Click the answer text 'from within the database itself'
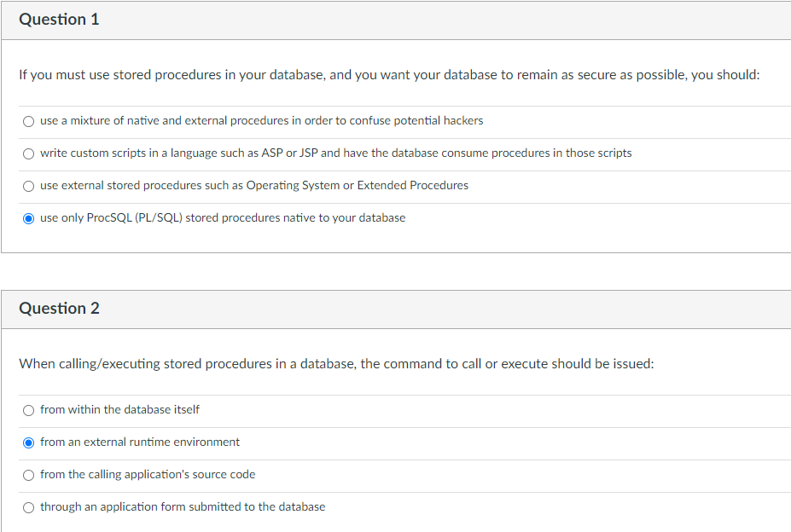The height and width of the screenshot is (532, 791). (x=119, y=409)
